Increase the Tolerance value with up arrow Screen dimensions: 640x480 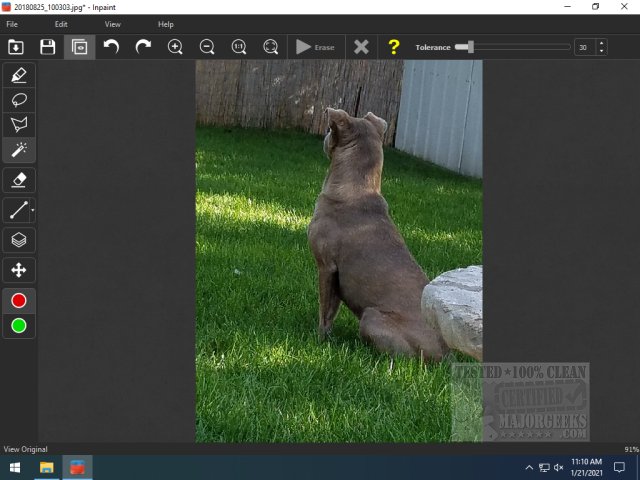[x=600, y=43]
